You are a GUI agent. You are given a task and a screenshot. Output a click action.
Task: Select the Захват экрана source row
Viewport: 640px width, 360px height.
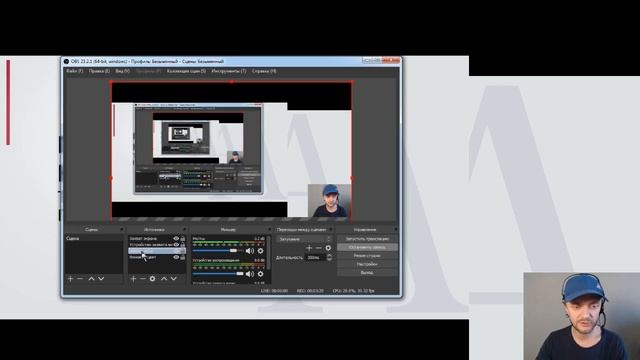point(157,238)
